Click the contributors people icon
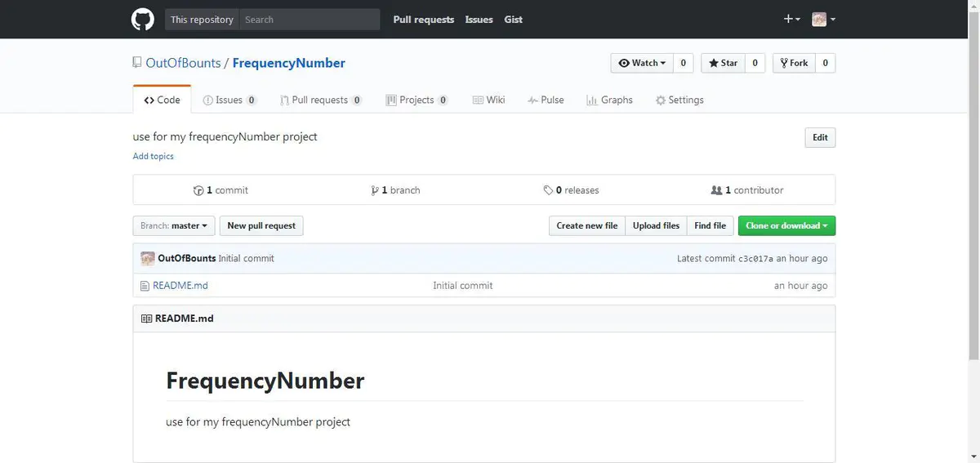The image size is (980, 463). (x=716, y=190)
